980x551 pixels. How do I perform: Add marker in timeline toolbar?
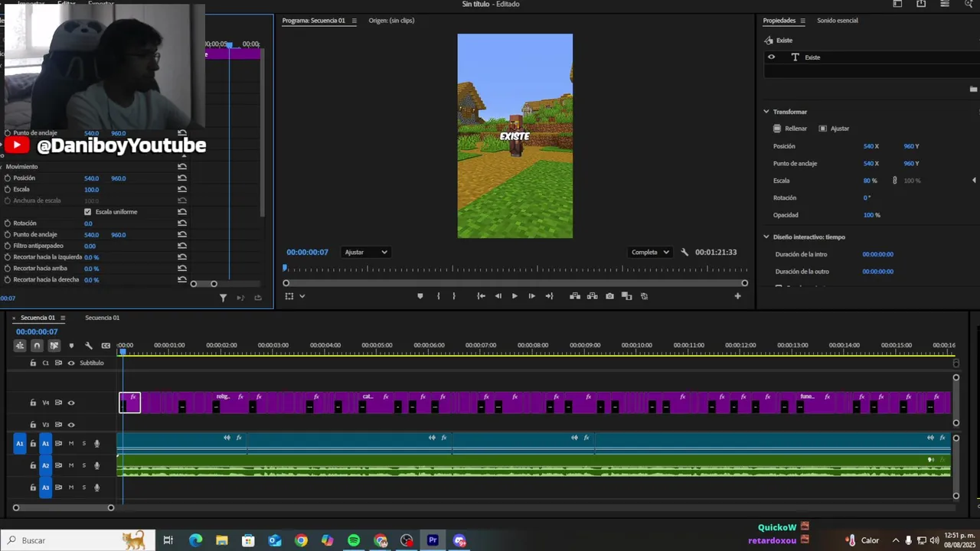point(71,346)
